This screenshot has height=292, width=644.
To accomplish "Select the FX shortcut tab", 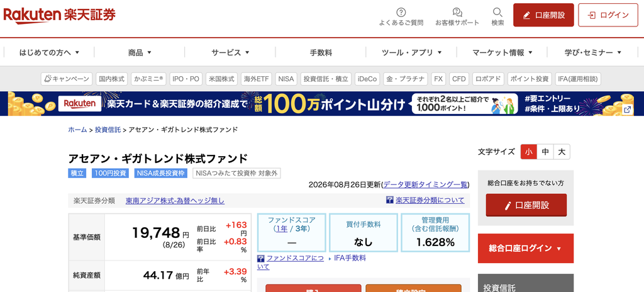I will pyautogui.click(x=438, y=79).
